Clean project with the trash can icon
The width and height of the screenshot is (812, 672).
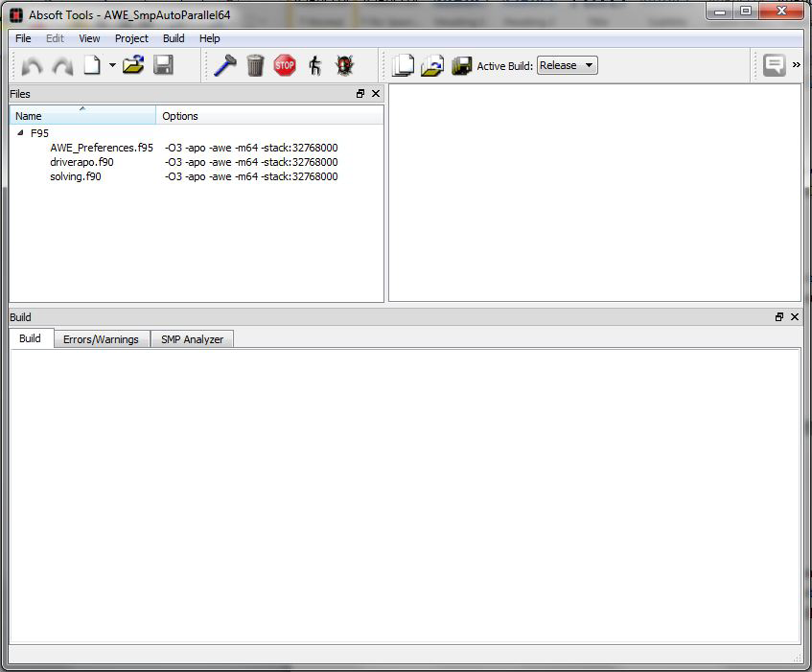pos(255,66)
